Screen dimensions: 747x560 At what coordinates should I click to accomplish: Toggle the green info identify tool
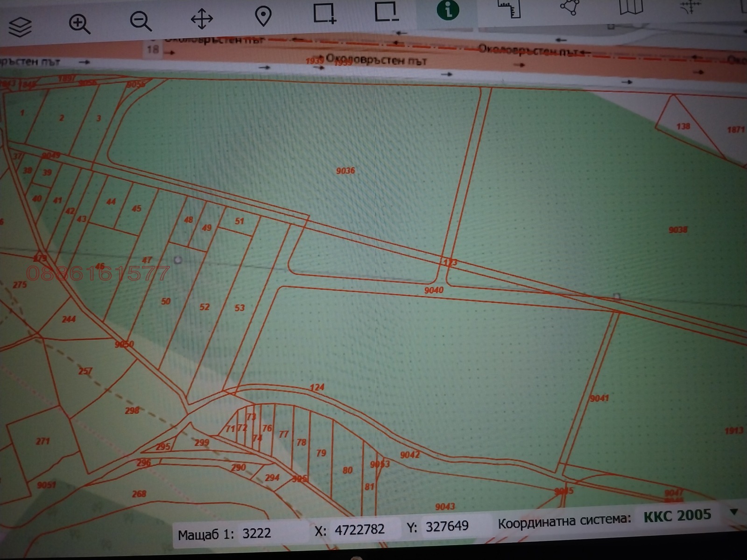coord(448,9)
